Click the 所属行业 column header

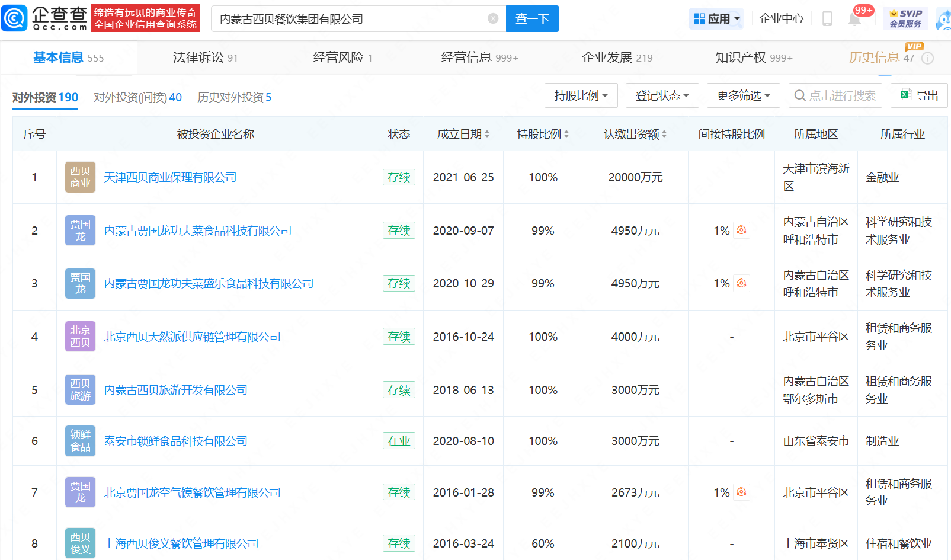(x=902, y=135)
